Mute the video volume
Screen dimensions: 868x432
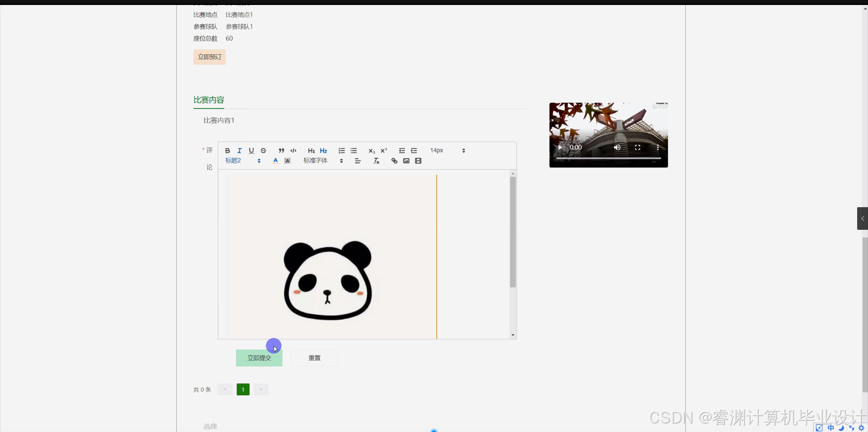pos(617,147)
